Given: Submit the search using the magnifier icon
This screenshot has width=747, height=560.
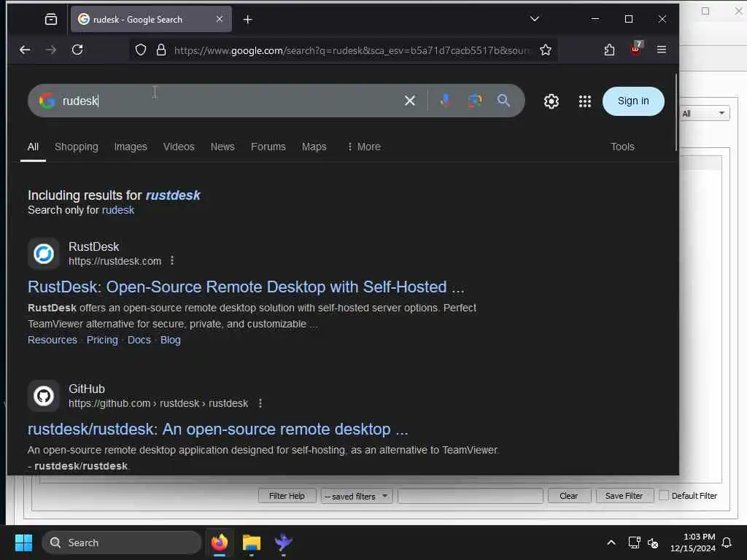Looking at the screenshot, I should tap(503, 101).
